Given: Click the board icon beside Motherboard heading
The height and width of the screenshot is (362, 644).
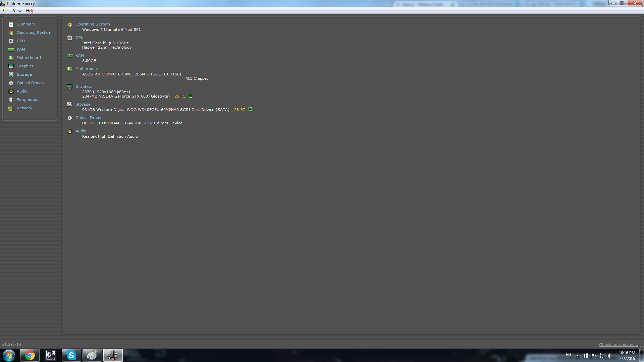Looking at the screenshot, I should point(70,69).
